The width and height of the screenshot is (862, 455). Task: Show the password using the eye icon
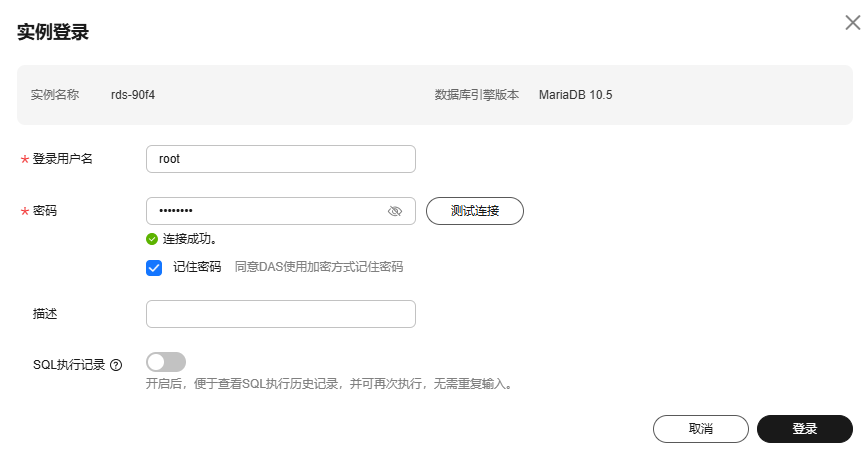pos(395,211)
